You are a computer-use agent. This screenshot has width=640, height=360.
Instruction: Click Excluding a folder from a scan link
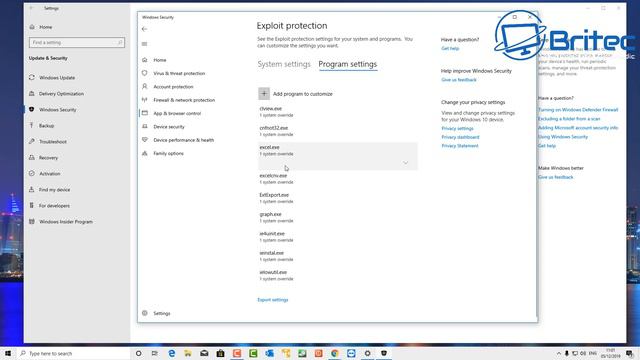569,119
